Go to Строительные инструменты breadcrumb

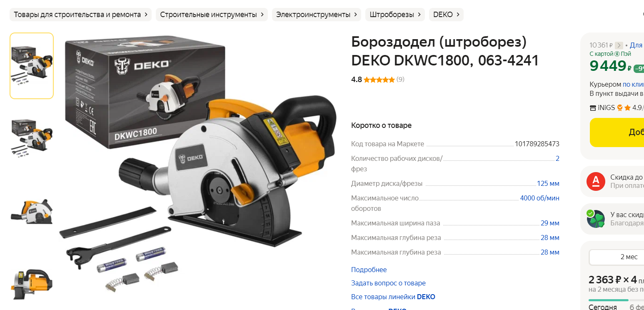click(x=212, y=15)
